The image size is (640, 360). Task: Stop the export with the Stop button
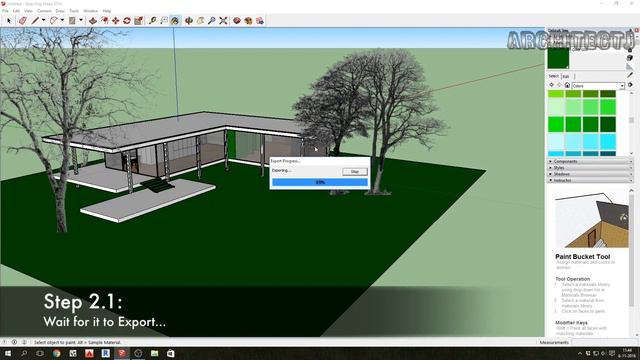point(355,171)
